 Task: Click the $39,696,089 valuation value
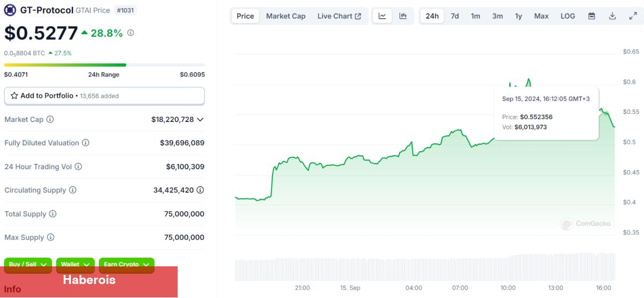click(x=182, y=143)
